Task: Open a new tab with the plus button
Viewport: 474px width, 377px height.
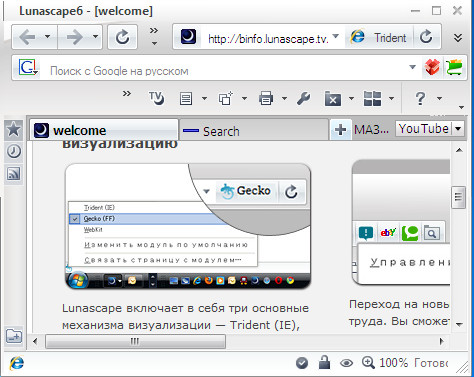Action: coord(340,129)
